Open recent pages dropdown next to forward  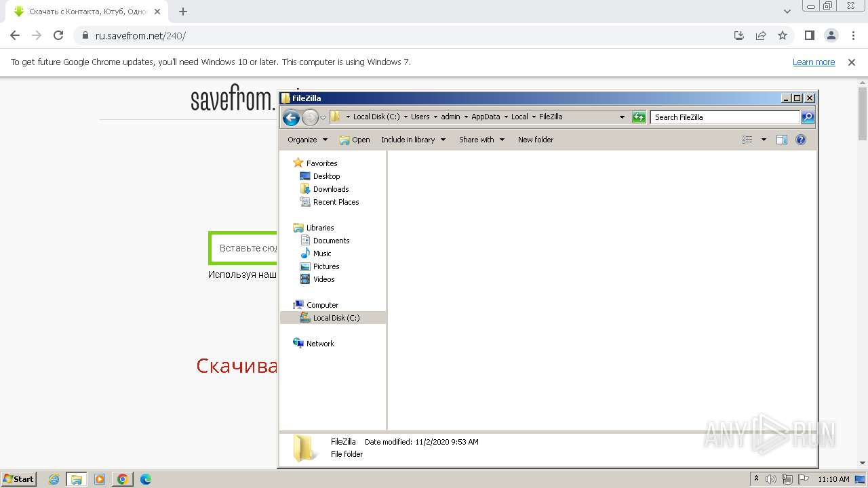click(323, 117)
